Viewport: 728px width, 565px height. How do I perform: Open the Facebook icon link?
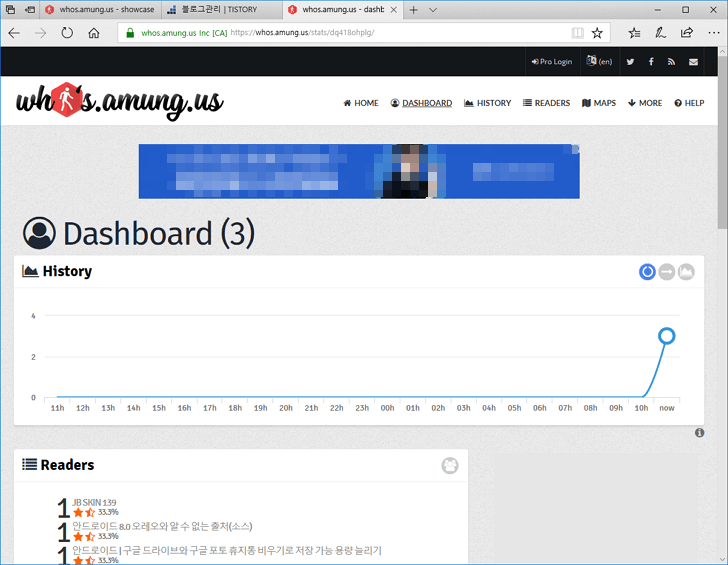(x=651, y=62)
